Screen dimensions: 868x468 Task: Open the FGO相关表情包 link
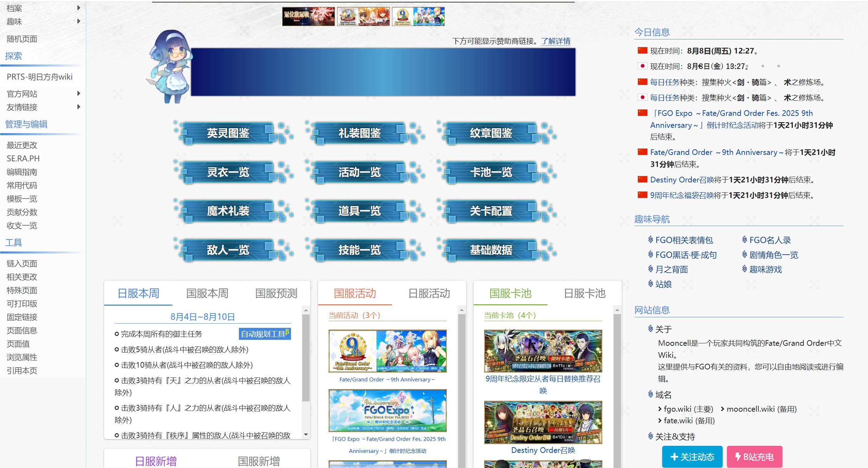tap(684, 240)
